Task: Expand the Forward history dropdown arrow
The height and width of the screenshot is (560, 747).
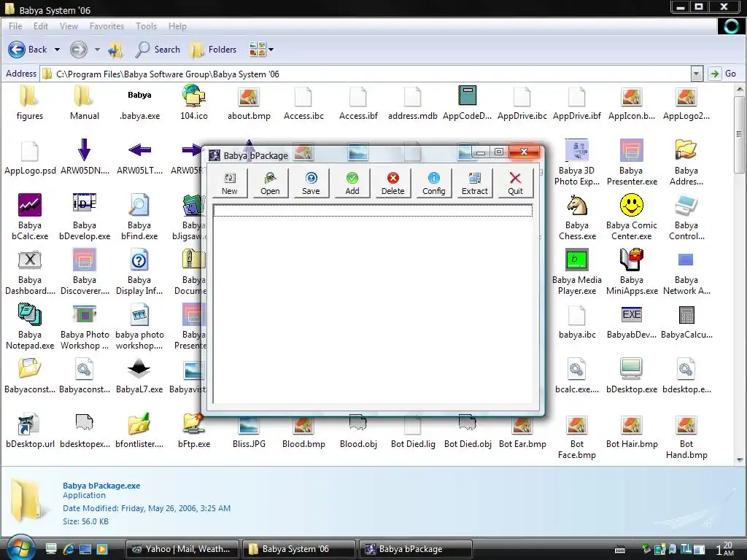Action: pos(97,50)
